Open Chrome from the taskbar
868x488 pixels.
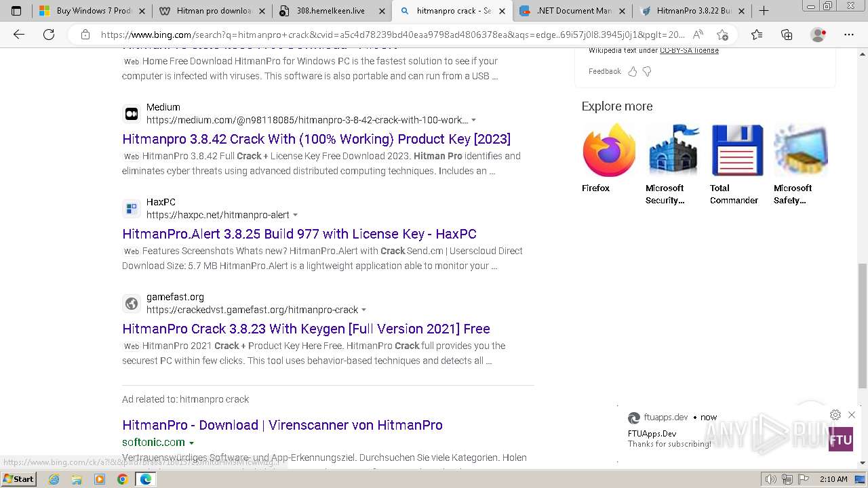(x=122, y=479)
